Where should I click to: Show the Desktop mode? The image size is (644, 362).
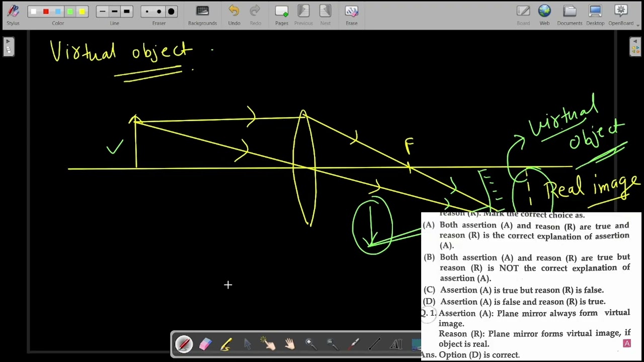pos(595,15)
